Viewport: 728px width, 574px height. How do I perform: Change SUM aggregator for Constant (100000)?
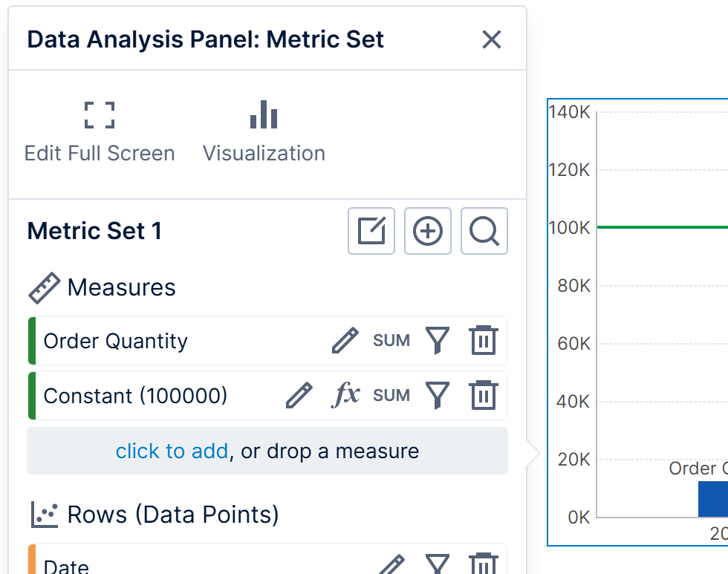[391, 396]
